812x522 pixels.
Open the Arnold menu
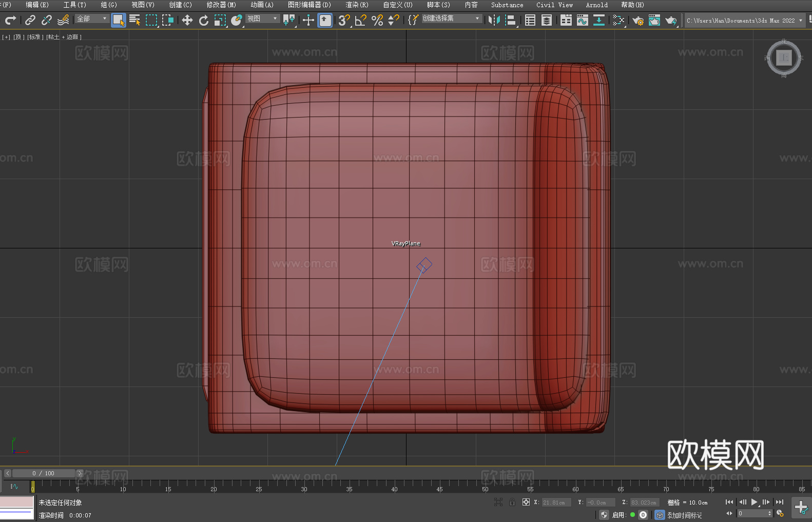(596, 5)
